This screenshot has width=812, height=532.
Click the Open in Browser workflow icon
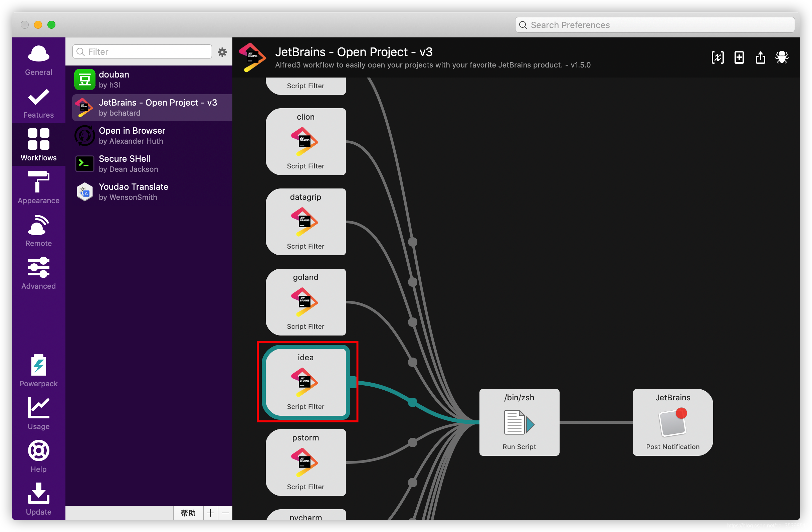point(84,136)
